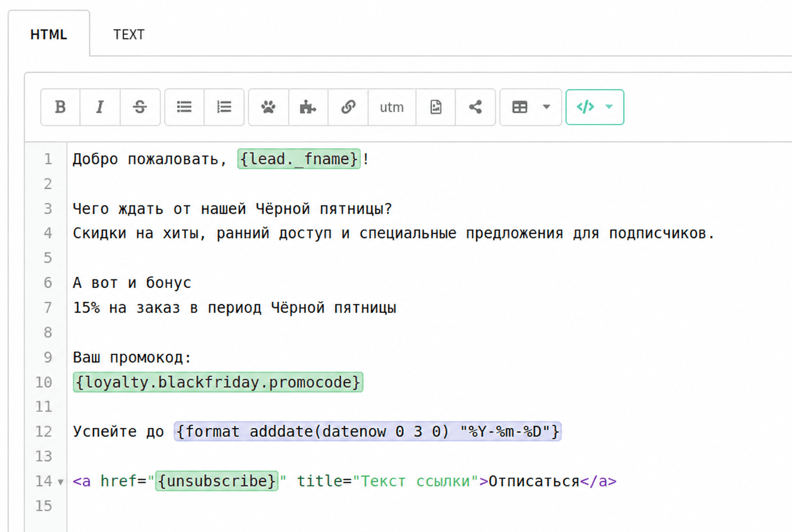
Task: Click line "Чего ждать от нашей Чёрной пятницы?"
Action: tap(232, 209)
